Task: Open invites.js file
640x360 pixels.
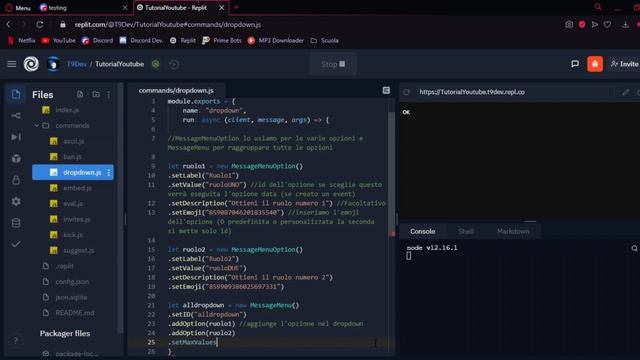Action: click(77, 219)
